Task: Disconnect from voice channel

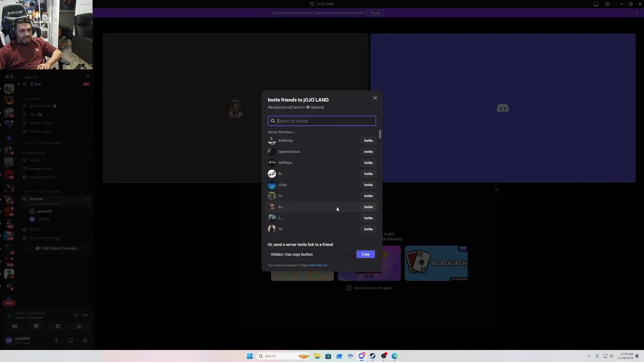Action: tap(85, 315)
